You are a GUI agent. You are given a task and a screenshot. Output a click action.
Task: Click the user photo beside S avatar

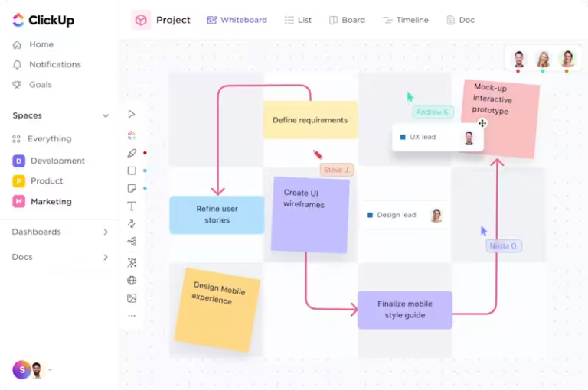[37, 370]
